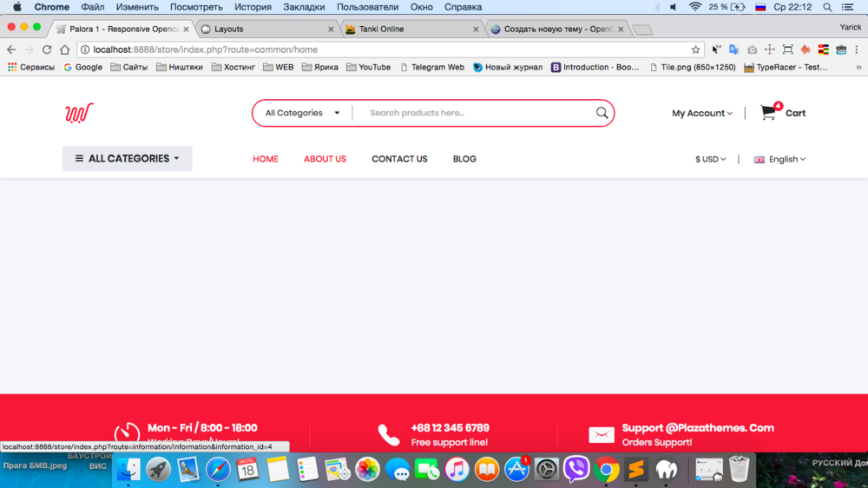The height and width of the screenshot is (488, 868).
Task: Expand the All Categories search dropdown
Action: coord(302,113)
